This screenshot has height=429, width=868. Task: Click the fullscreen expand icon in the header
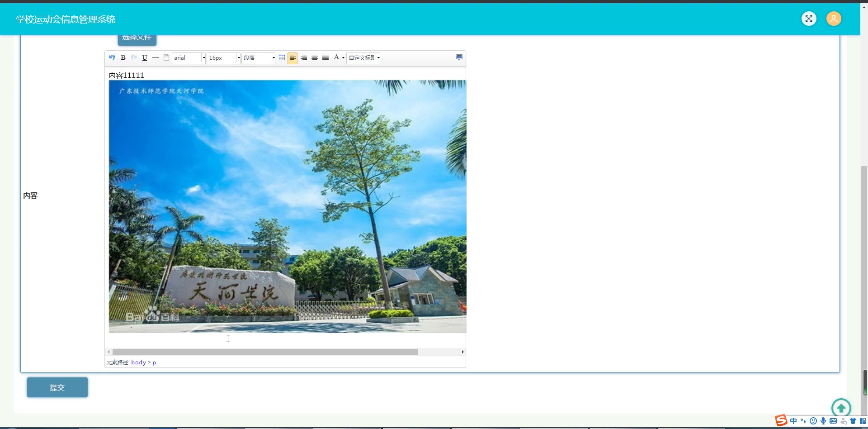click(809, 19)
